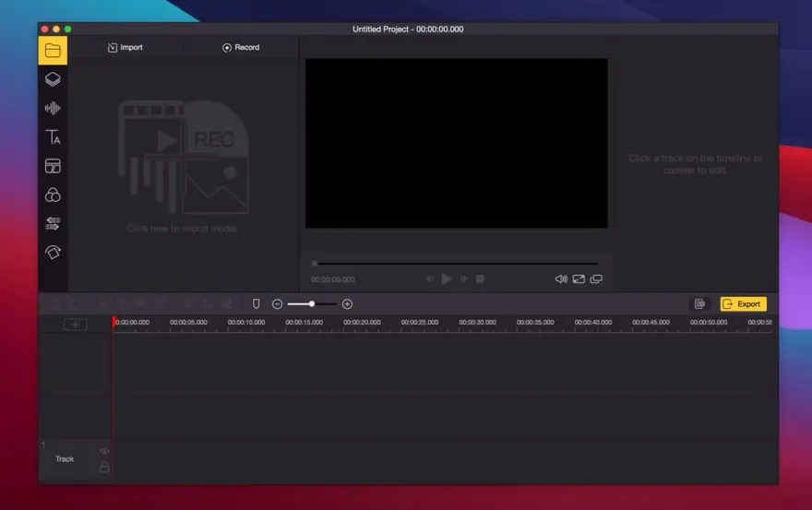Stop preview playback
The width and height of the screenshot is (812, 510).
point(480,279)
